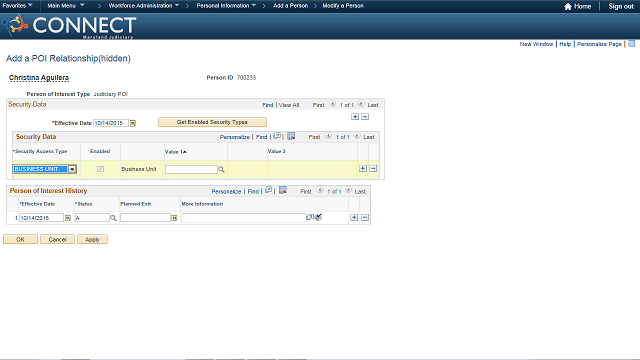Delete the Person of Interest History row
The image size is (640, 360).
(x=365, y=218)
